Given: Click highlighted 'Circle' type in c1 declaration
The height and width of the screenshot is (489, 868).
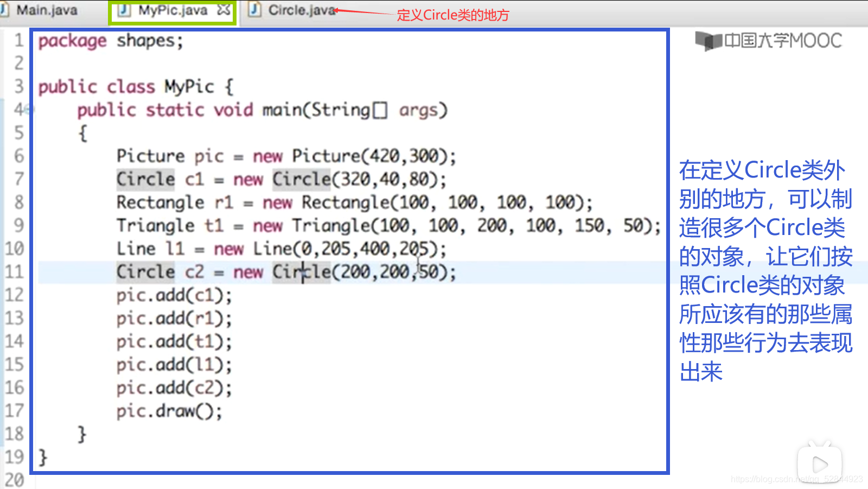Looking at the screenshot, I should point(145,179).
